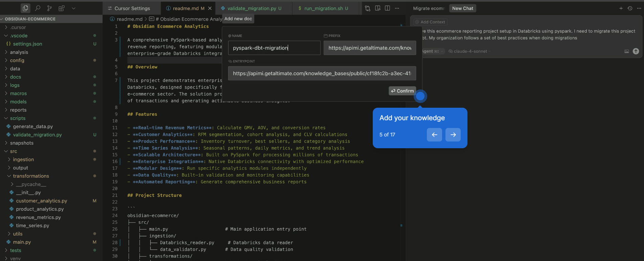Expand the additional views chevron in sidebar header
Viewport: 644px width, 261px height.
coord(73,8)
